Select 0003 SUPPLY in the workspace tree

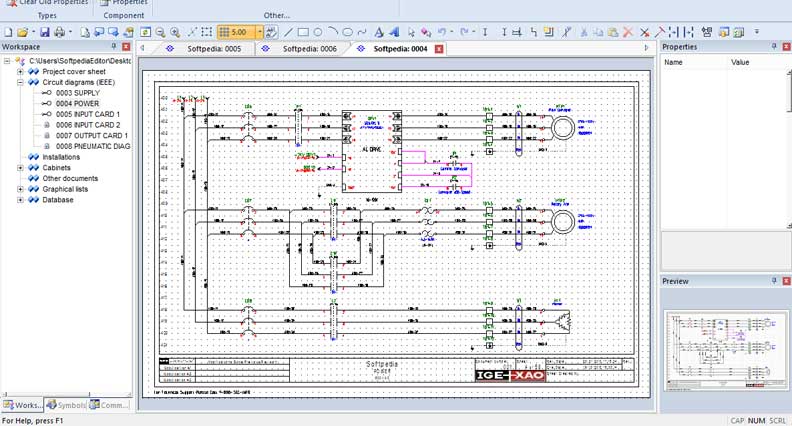[x=78, y=93]
